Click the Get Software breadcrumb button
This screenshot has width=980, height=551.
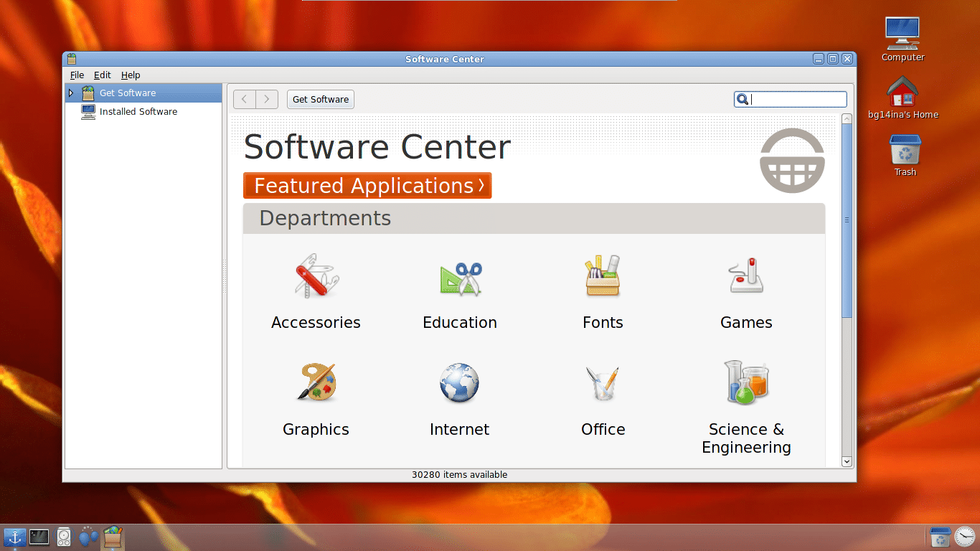321,100
